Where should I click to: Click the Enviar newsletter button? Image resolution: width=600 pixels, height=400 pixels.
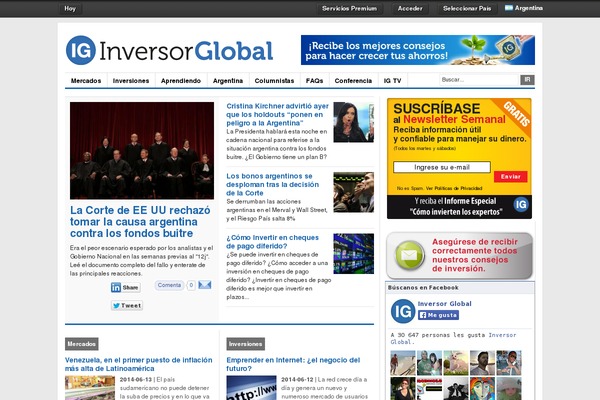tap(508, 176)
